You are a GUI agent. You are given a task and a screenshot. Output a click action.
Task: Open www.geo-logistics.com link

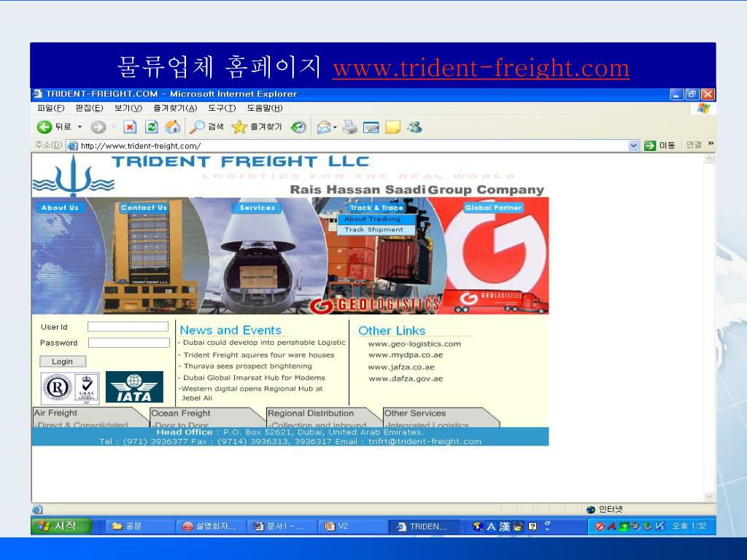(x=414, y=344)
